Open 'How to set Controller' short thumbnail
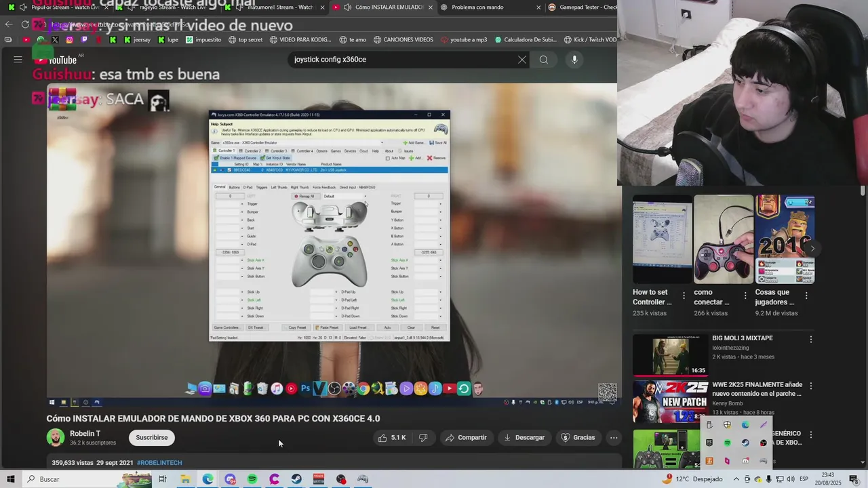The width and height of the screenshot is (868, 488). (x=662, y=239)
